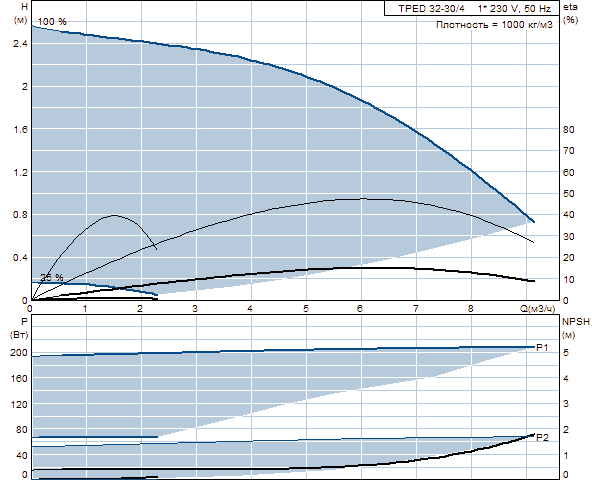Click the 5 value on NPSH axis
The height and width of the screenshot is (480, 592).
click(x=566, y=353)
